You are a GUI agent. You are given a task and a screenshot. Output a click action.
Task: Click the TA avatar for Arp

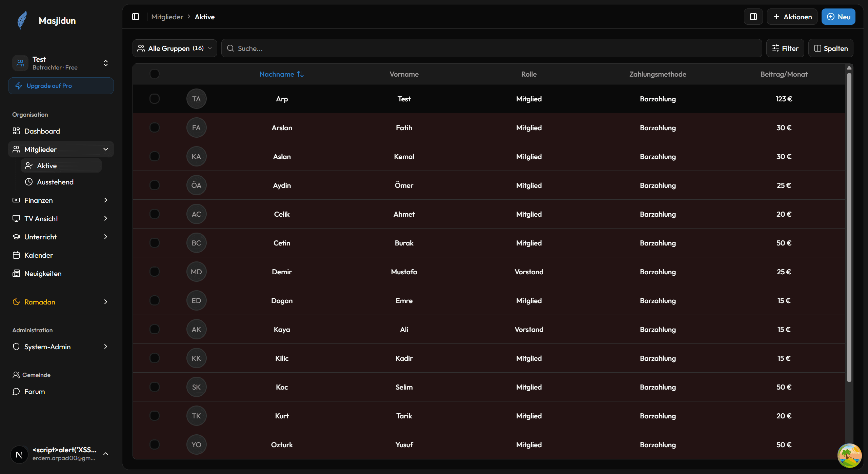pos(196,99)
